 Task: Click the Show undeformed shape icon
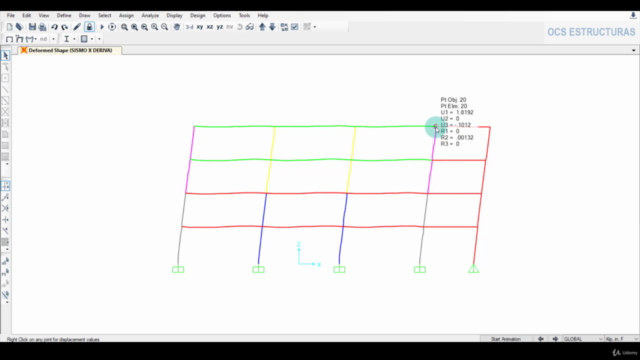9,39
